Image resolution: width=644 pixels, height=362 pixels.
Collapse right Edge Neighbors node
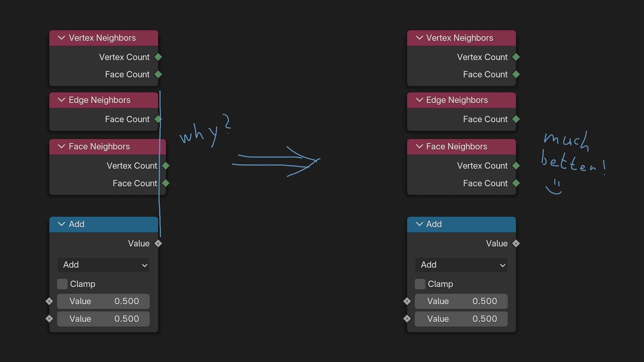click(420, 100)
